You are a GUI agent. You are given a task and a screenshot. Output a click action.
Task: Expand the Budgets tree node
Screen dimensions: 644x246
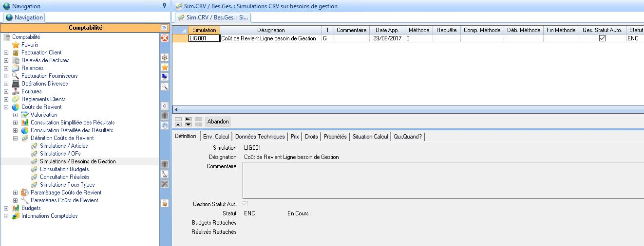(6, 208)
